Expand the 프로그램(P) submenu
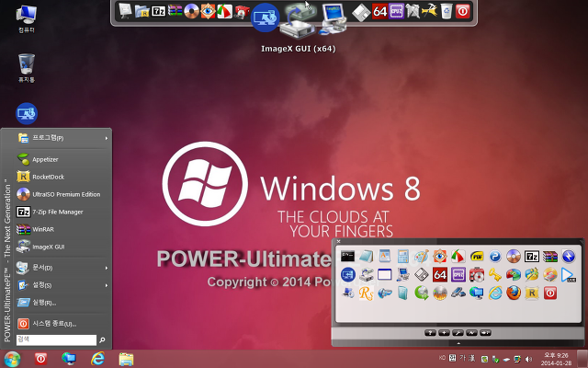 point(62,138)
